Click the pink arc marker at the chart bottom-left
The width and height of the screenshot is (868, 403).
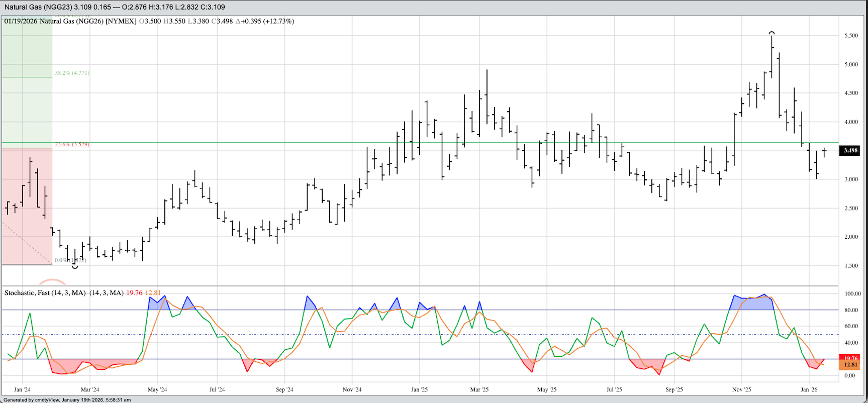tap(52, 281)
